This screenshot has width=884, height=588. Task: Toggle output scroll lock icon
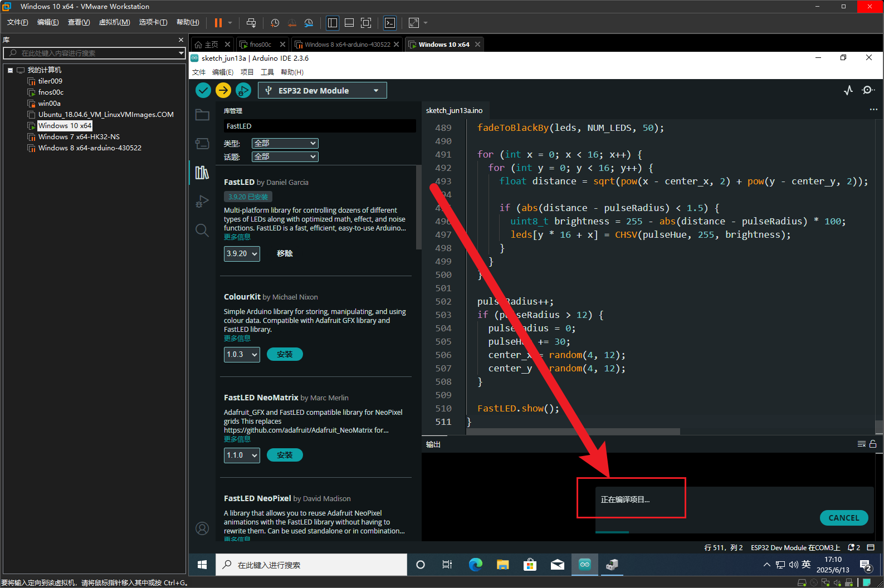(873, 444)
